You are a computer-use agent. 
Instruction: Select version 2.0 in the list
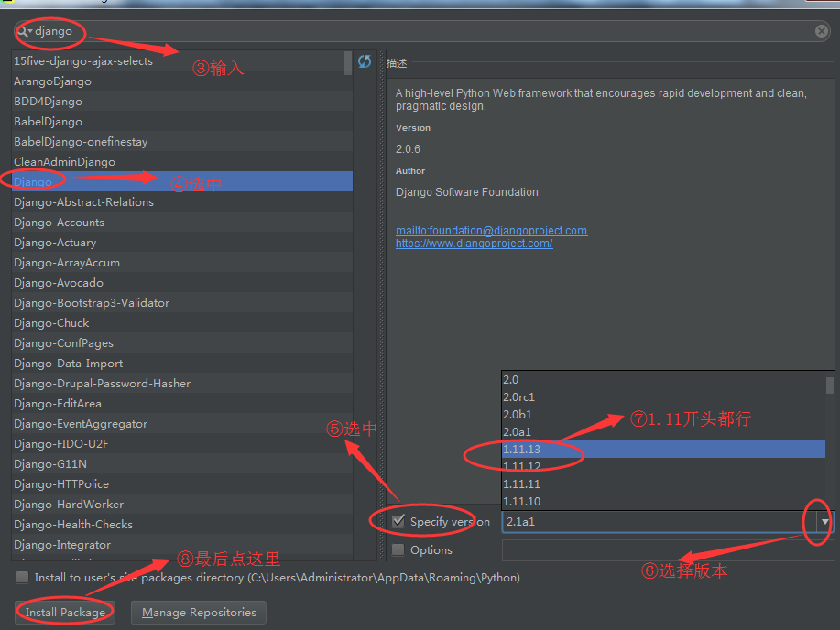click(x=664, y=380)
